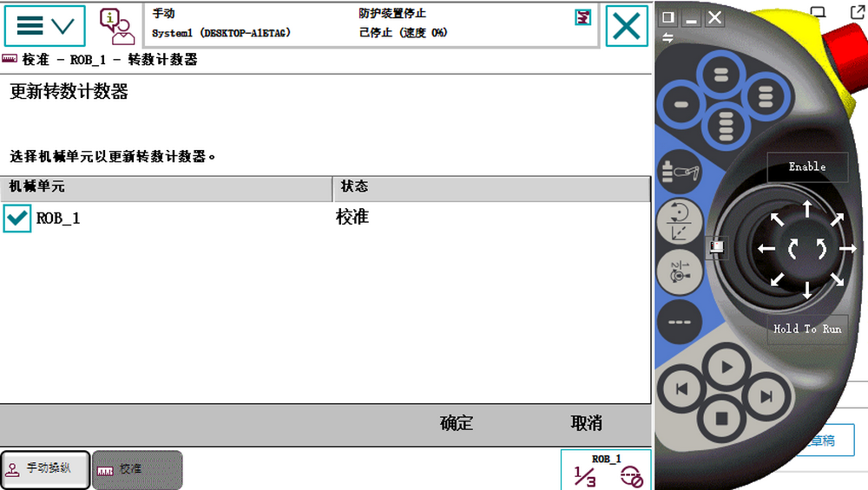Push joystick right arrow
This screenshot has height=490, width=868.
(x=847, y=249)
